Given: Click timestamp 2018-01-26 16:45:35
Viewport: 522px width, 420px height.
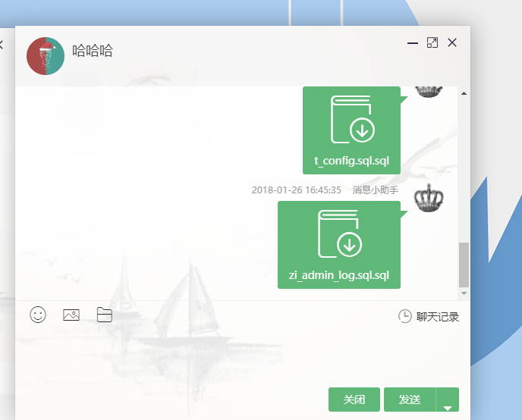Looking at the screenshot, I should [x=297, y=190].
